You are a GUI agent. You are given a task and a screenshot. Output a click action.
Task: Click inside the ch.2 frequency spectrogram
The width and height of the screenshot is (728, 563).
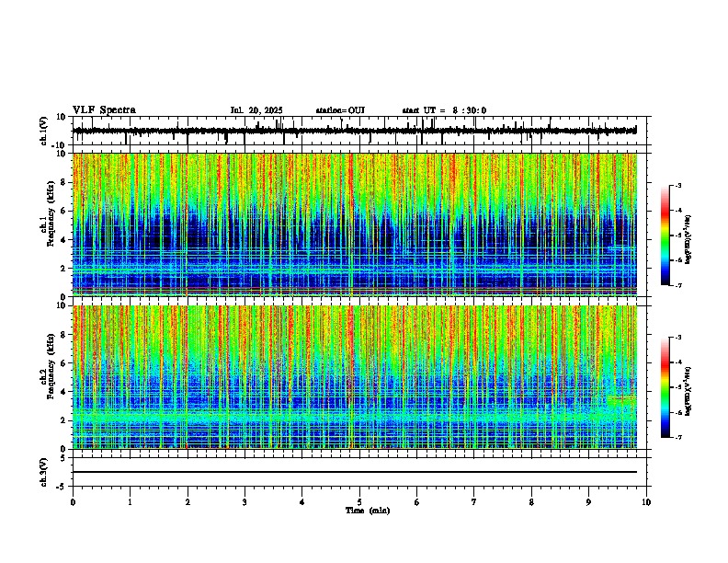[x=355, y=377]
